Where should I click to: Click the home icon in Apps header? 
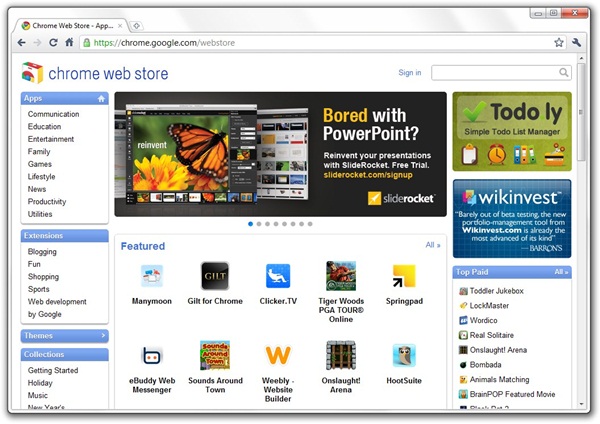pos(101,99)
